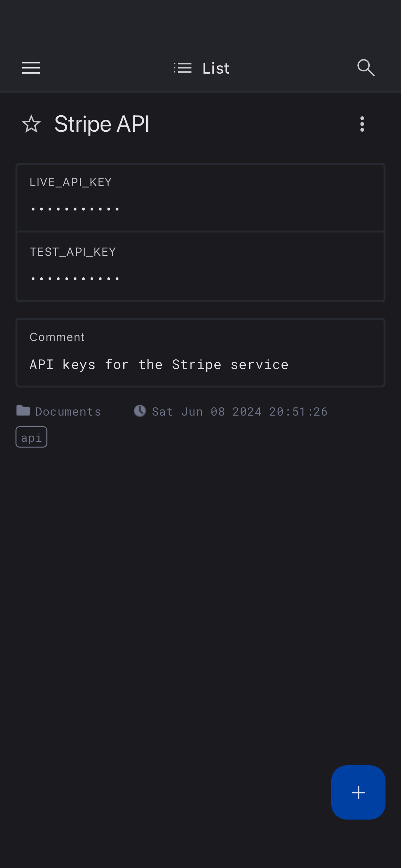Select the api tag chip
Image resolution: width=401 pixels, height=868 pixels.
[31, 437]
